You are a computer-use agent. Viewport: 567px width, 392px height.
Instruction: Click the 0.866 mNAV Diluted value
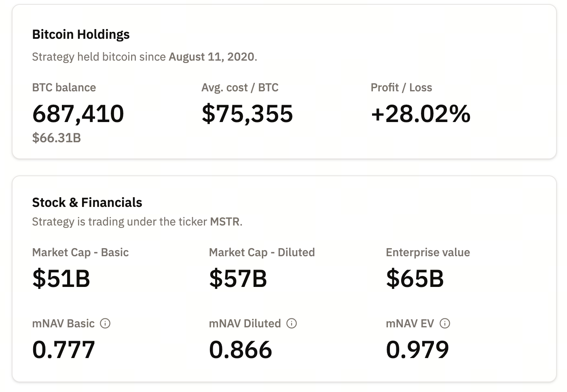(241, 350)
